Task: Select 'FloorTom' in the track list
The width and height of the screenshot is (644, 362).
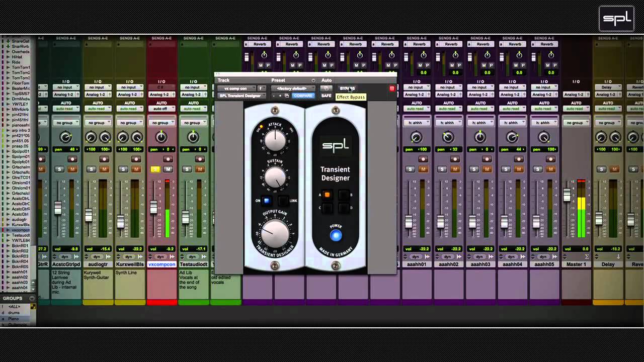Action: point(21,83)
